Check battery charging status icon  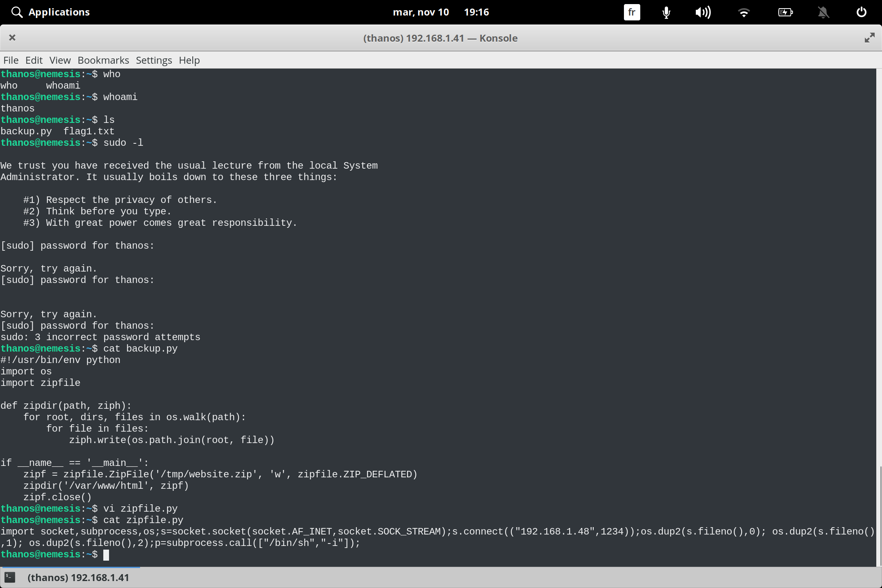(785, 12)
